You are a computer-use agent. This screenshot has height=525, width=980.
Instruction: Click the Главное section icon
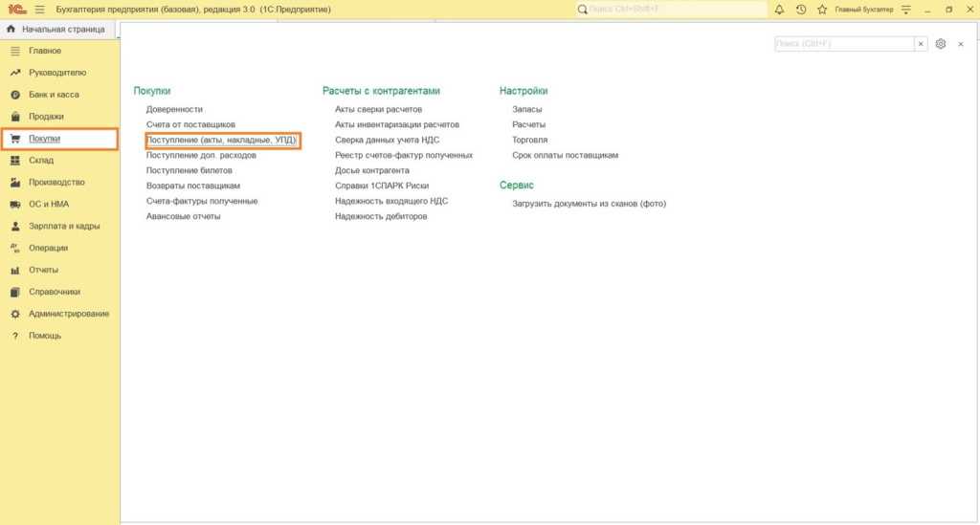coord(15,51)
